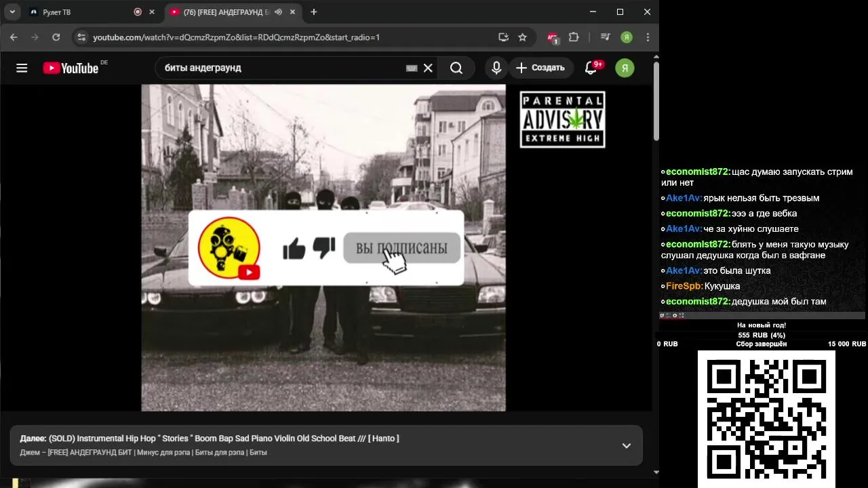Screen dimensions: 868x488
Task: Click the channel gas mask logo overlay
Action: (229, 248)
